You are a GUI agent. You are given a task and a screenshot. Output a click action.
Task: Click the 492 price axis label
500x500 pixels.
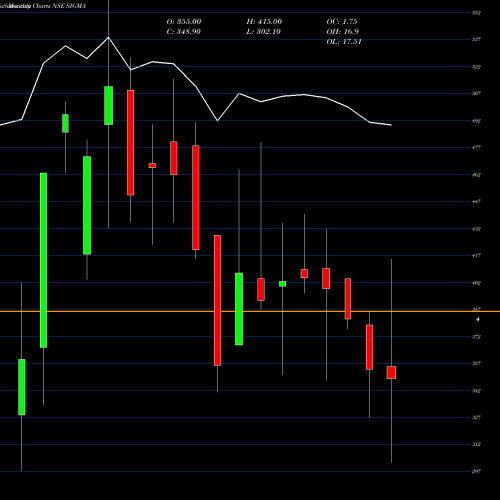coord(476,121)
